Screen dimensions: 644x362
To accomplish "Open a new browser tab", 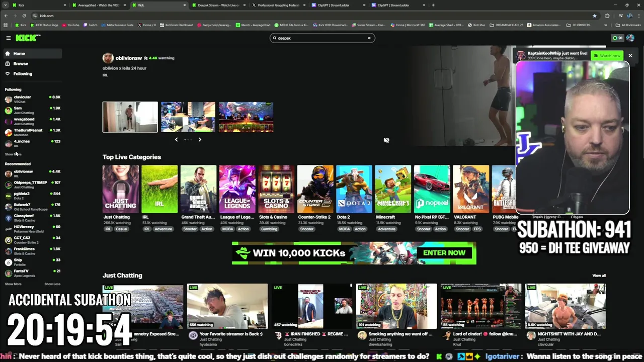I will click(x=433, y=5).
